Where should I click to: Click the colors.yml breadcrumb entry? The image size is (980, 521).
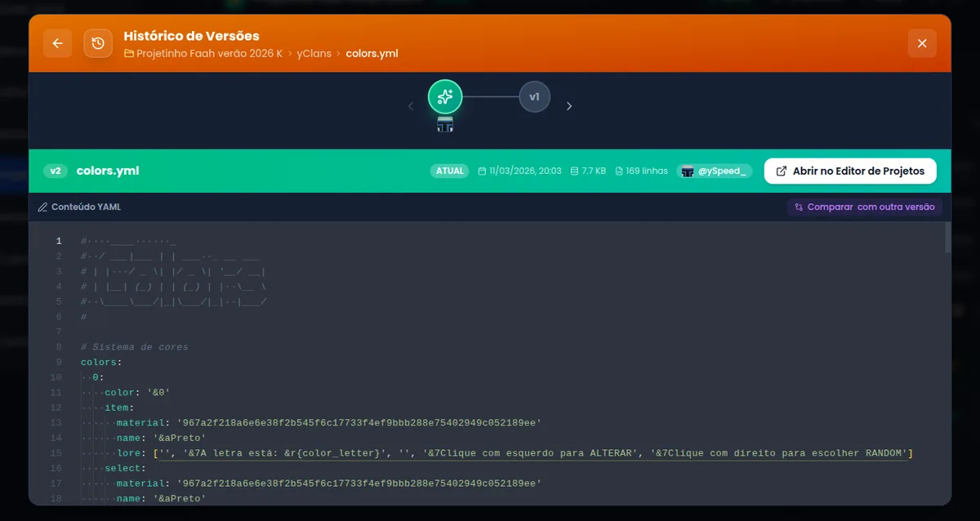[x=372, y=54]
